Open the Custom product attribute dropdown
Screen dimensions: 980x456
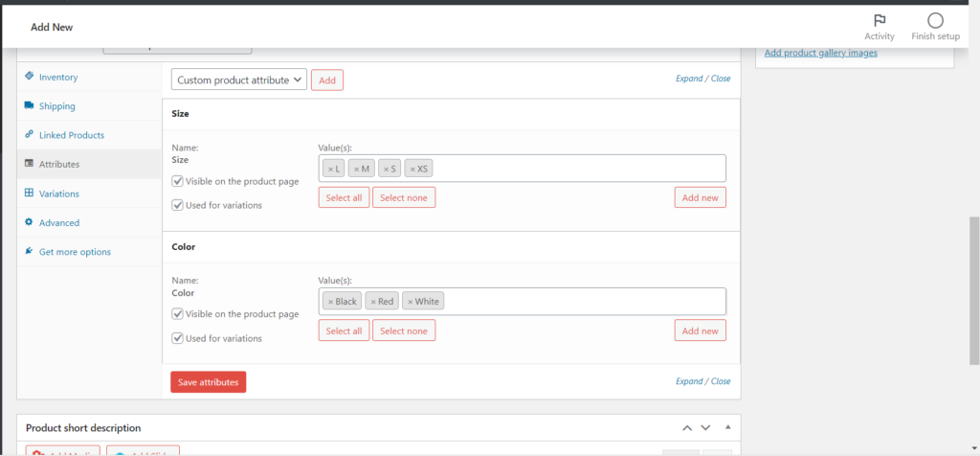(239, 80)
